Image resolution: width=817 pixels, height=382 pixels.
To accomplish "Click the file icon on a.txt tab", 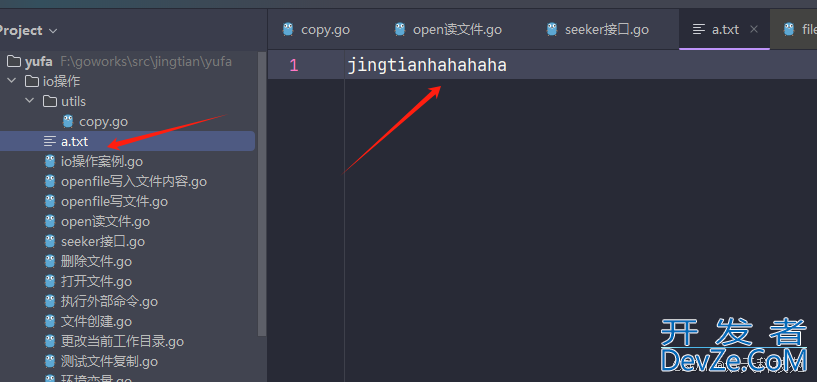I will click(699, 29).
